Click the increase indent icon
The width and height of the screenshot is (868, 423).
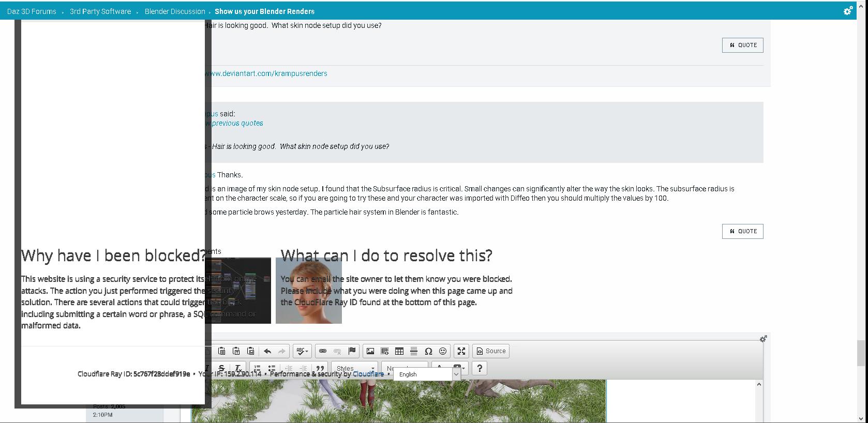303,368
